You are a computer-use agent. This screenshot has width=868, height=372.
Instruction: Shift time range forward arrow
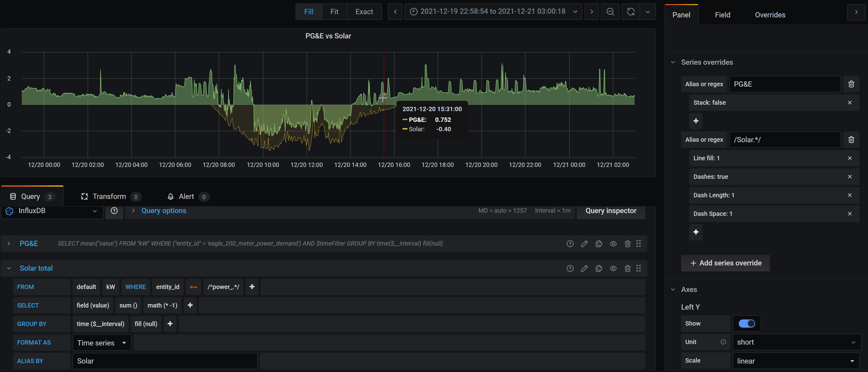pos(591,12)
